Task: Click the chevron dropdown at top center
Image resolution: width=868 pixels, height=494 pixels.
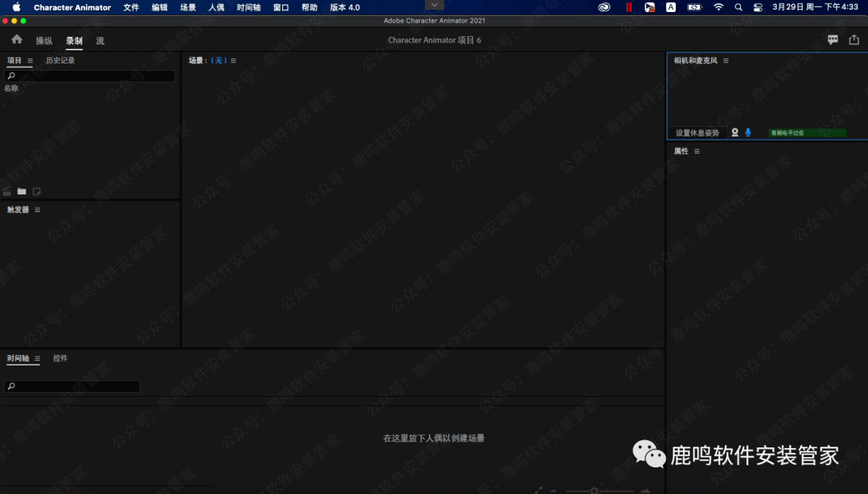Action: pyautogui.click(x=435, y=5)
